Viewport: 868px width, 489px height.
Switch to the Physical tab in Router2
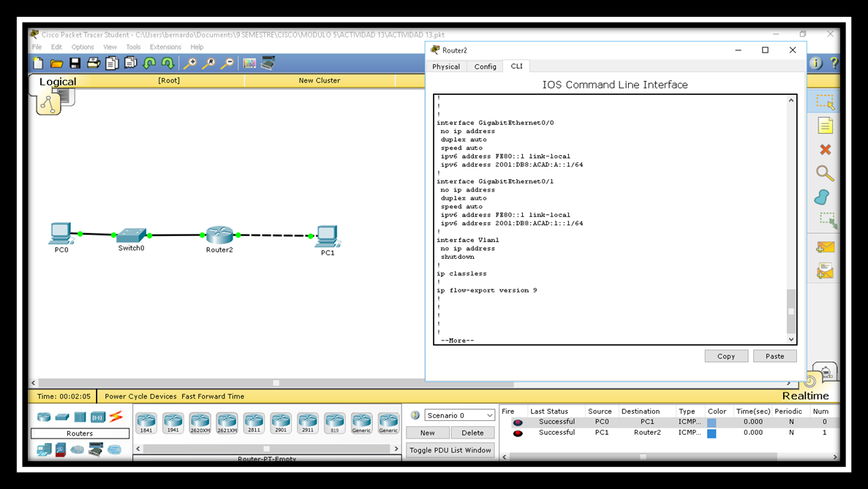446,67
